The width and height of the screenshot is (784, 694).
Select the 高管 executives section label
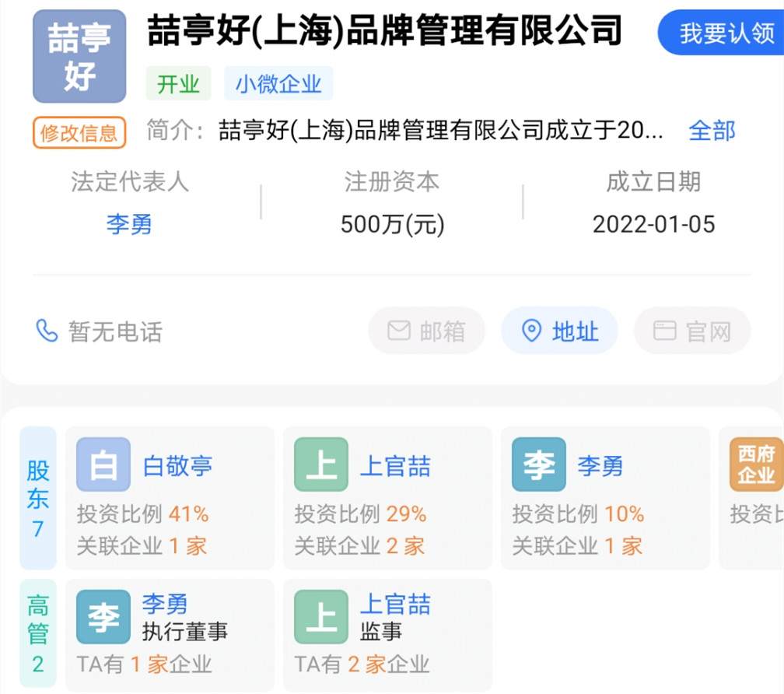click(38, 629)
